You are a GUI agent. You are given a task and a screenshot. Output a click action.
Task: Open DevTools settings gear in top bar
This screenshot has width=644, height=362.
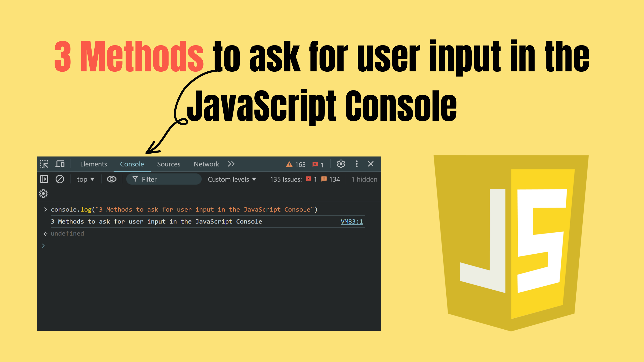click(341, 164)
